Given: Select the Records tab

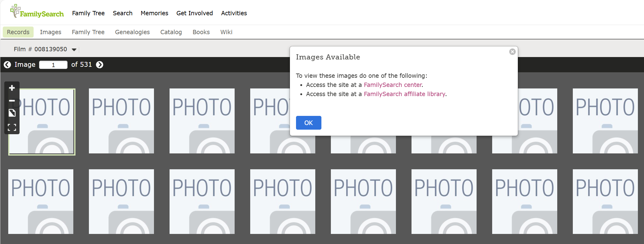Looking at the screenshot, I should tap(18, 32).
